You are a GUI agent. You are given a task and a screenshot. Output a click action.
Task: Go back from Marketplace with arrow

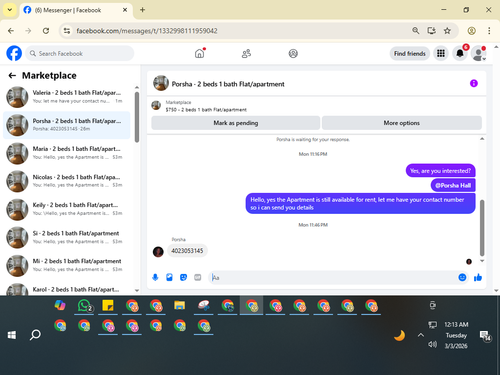(12, 76)
